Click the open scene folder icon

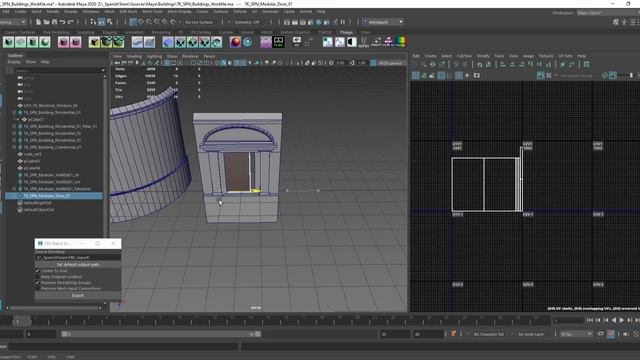click(47, 22)
